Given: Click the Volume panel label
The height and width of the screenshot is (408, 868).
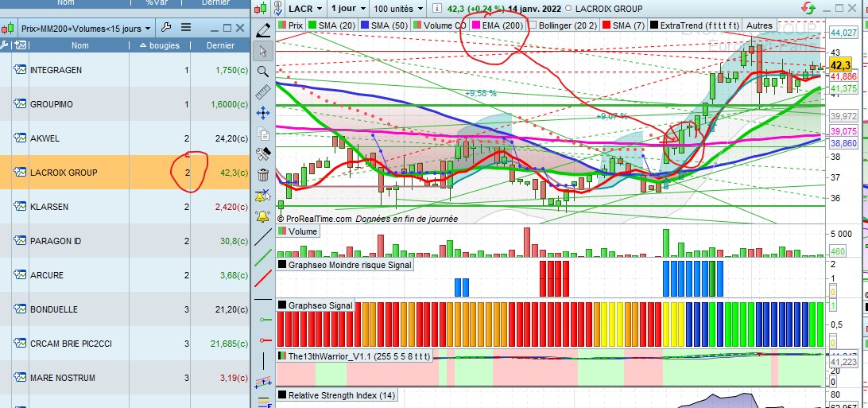Looking at the screenshot, I should tap(297, 231).
